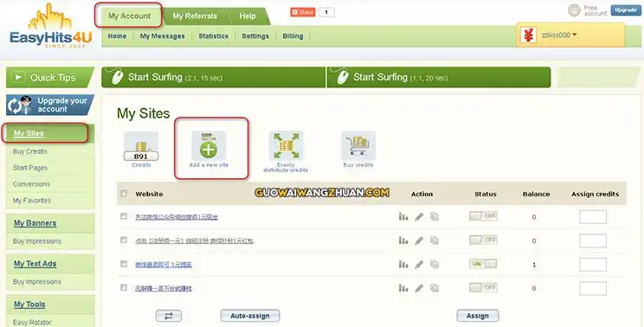Click the Evenly distribute credits icon
The image size is (644, 327).
tap(286, 145)
